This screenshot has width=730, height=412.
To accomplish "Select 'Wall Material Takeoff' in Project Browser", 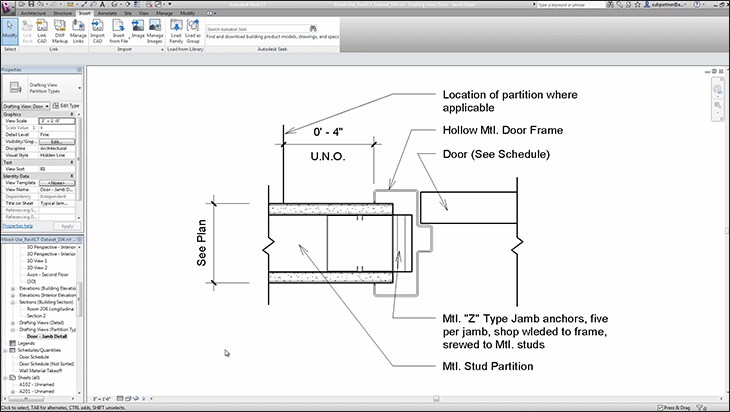I will point(40,371).
